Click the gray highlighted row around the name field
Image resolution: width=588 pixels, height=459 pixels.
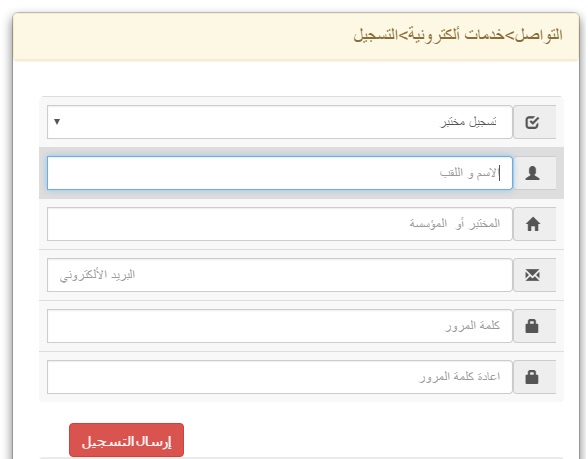302,173
